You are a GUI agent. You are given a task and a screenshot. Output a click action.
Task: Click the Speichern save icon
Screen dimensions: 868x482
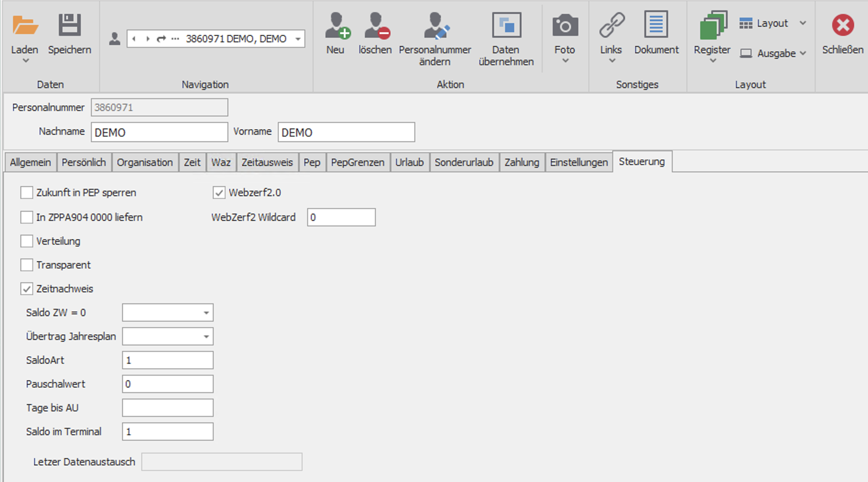[70, 26]
